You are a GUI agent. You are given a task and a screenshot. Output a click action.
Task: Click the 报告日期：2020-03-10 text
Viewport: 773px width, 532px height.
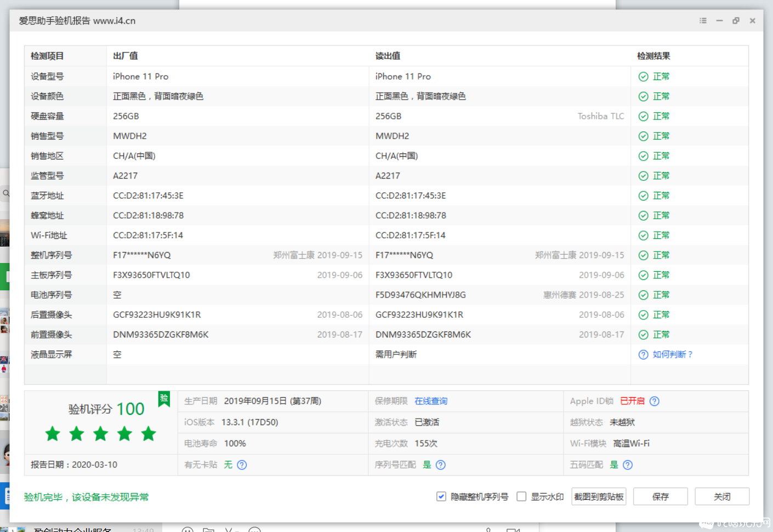point(74,465)
